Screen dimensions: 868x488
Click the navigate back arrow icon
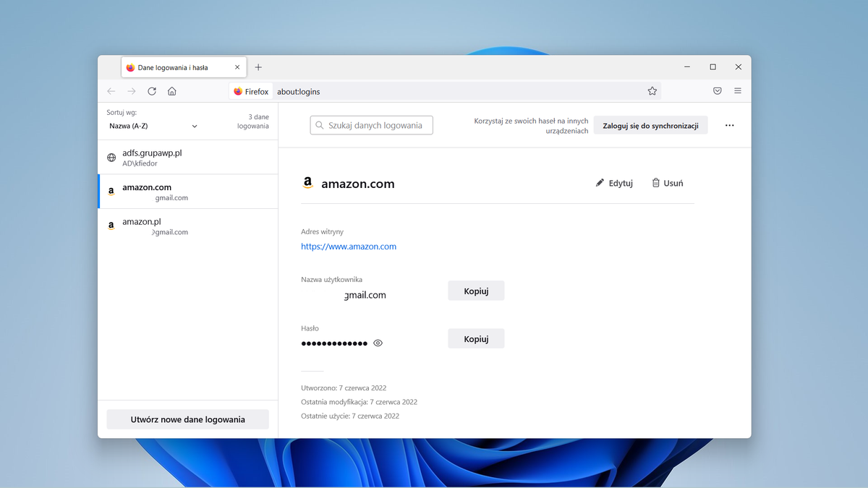(x=111, y=91)
